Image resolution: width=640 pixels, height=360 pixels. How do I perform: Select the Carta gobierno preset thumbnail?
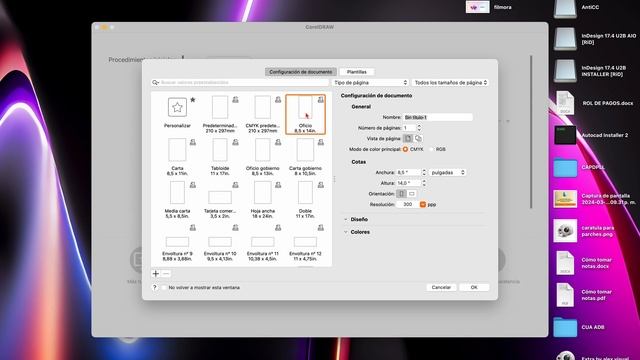305,150
